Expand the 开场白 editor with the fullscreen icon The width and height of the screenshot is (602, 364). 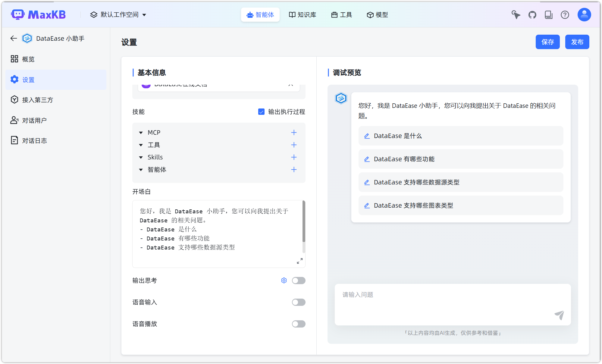[x=299, y=261]
